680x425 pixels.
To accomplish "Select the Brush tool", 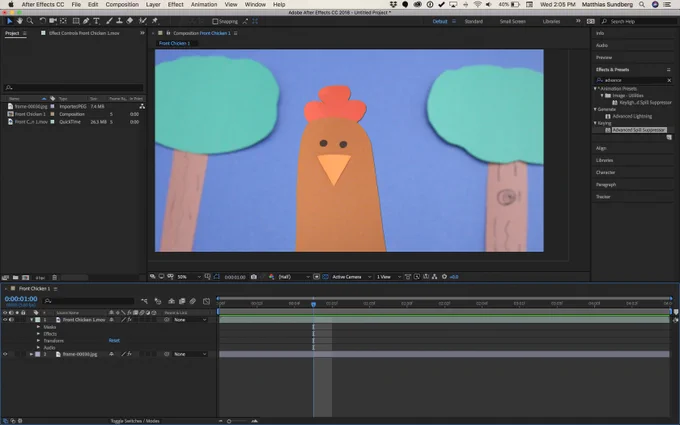I will coord(109,21).
